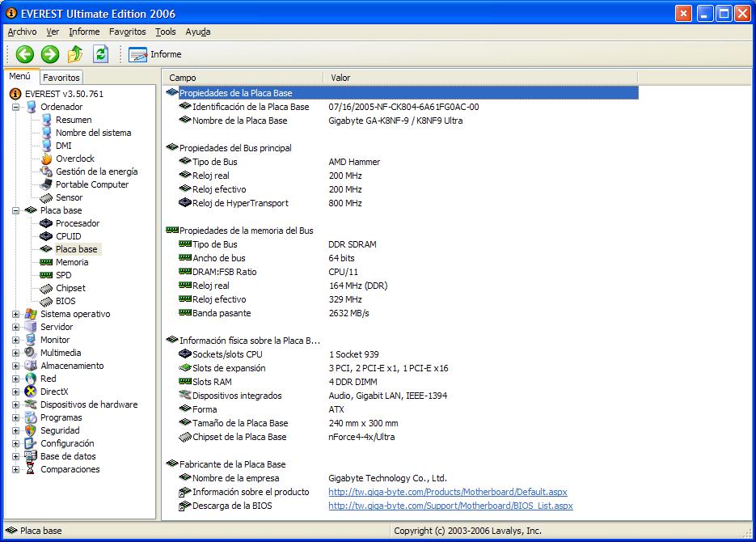This screenshot has height=542, width=756.
Task: Click the Multimedia speaker icon
Action: pos(31,353)
